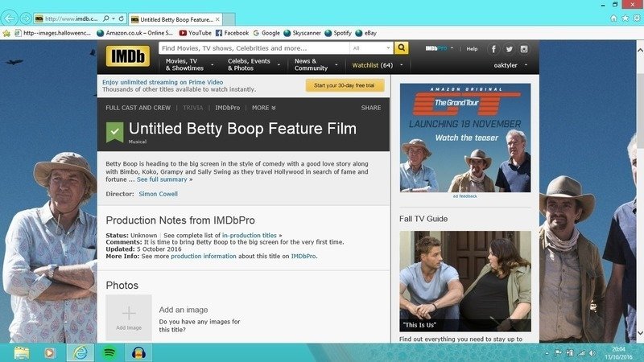Click the browser refresh icon
Viewport: 644px width, 362px height.
122,19
